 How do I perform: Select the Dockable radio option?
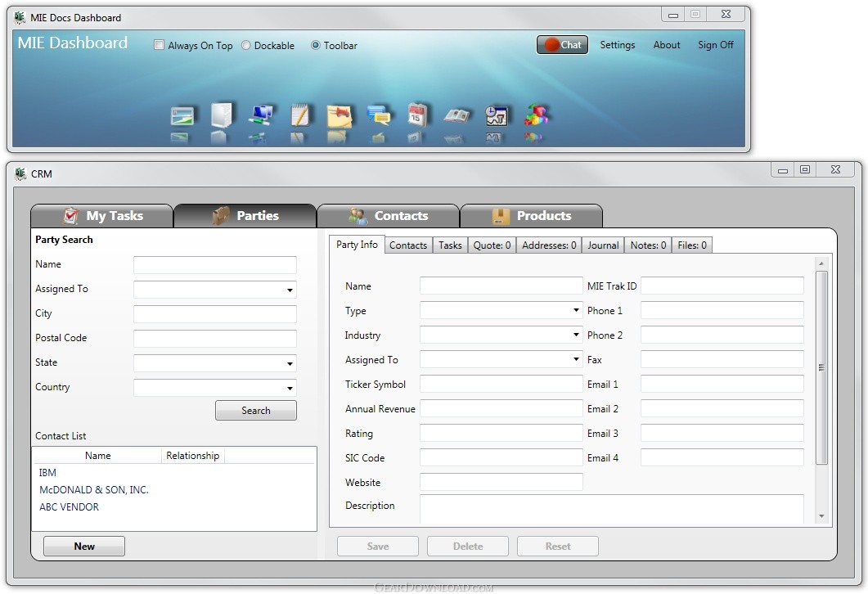tap(245, 45)
